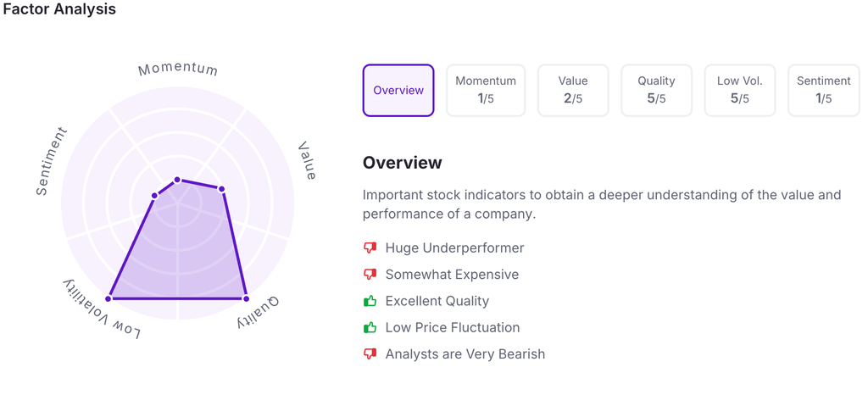Click thumbs-down icon beside Analysts are Very Bearish

point(370,354)
